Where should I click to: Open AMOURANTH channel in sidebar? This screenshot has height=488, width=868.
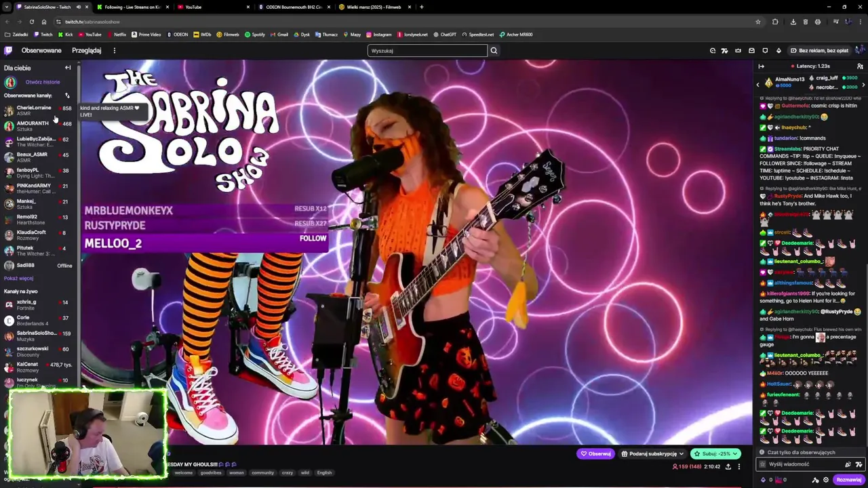[x=38, y=126]
